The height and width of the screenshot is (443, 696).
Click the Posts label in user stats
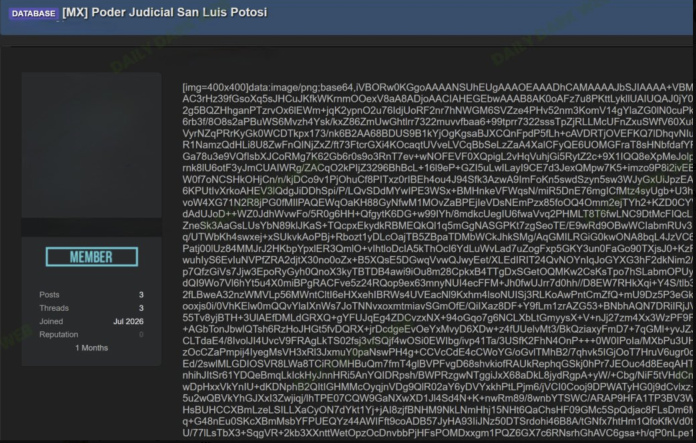point(49,295)
